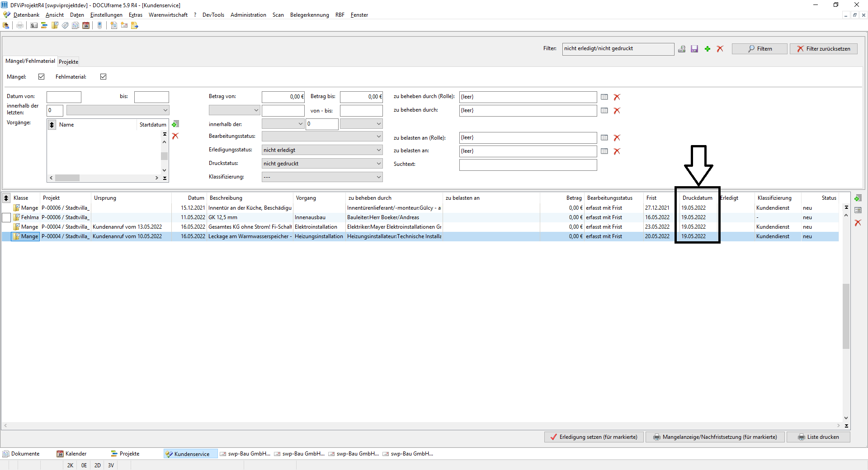868x470 pixels.
Task: Click the stacked documents toolbar icon
Action: tap(75, 25)
